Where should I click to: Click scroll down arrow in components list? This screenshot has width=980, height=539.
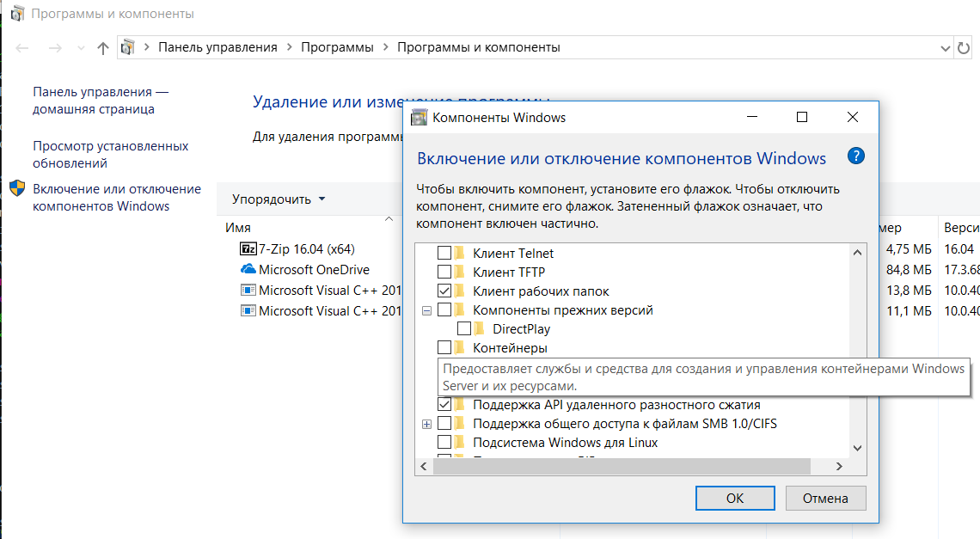click(x=856, y=448)
